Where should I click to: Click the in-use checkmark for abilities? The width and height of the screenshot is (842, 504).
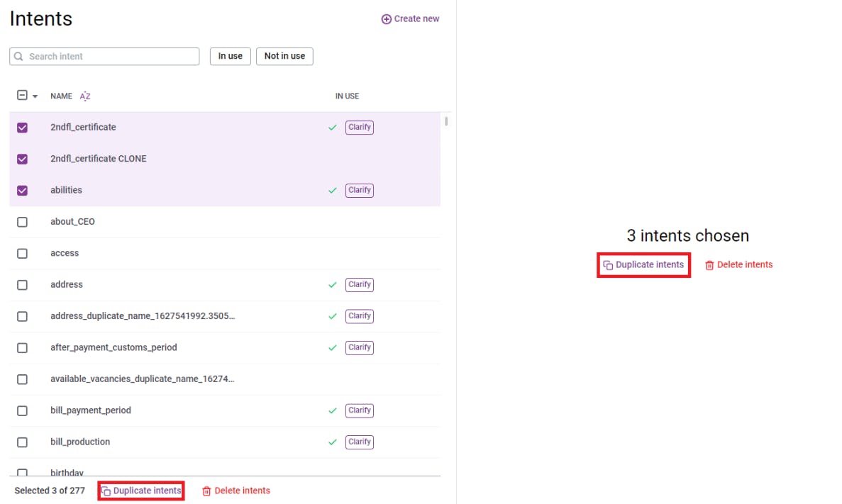pos(333,191)
